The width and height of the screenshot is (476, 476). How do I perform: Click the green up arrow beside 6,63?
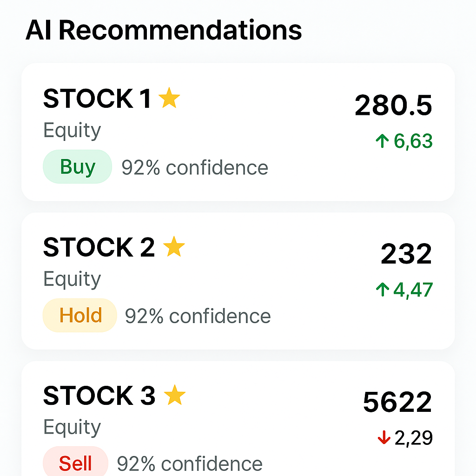coord(382,140)
